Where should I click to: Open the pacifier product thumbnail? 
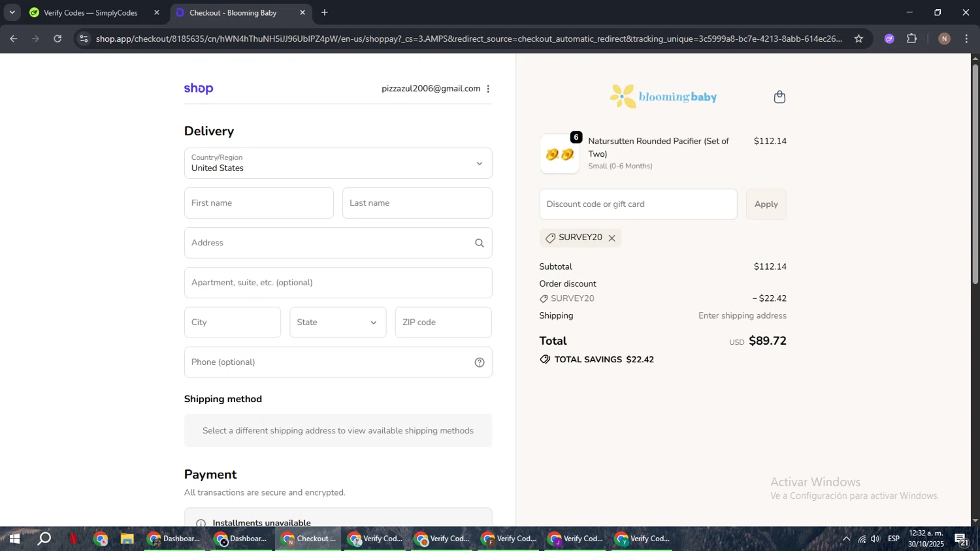[x=559, y=154]
